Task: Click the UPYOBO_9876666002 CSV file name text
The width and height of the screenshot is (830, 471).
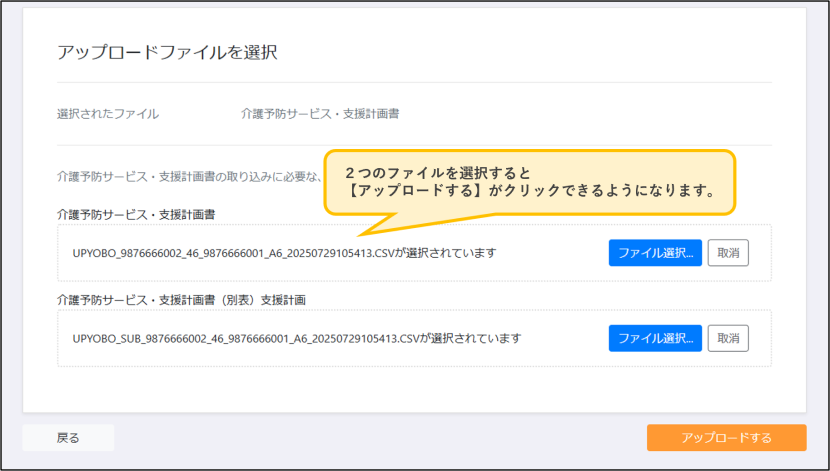Action: click(x=233, y=253)
